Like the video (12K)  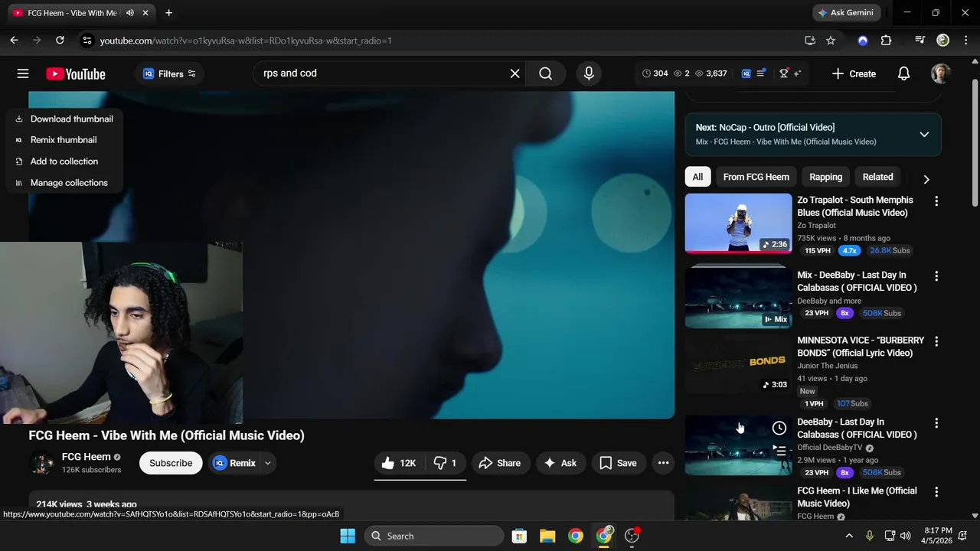click(x=399, y=463)
